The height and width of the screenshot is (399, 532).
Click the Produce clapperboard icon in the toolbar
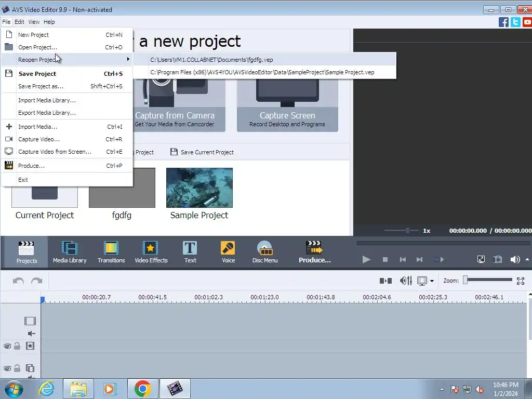pos(314,248)
